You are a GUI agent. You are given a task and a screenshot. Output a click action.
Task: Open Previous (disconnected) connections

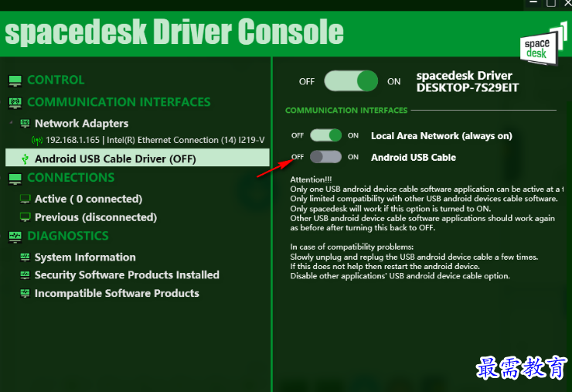point(96,217)
